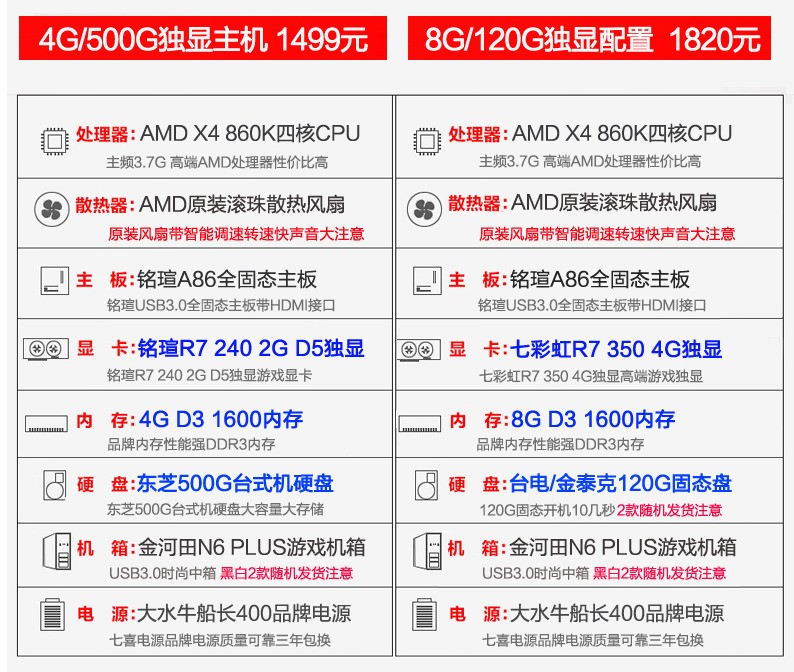Screen dimensions: 794x672
Task: Click red fan warning note in right column
Action: tap(607, 233)
